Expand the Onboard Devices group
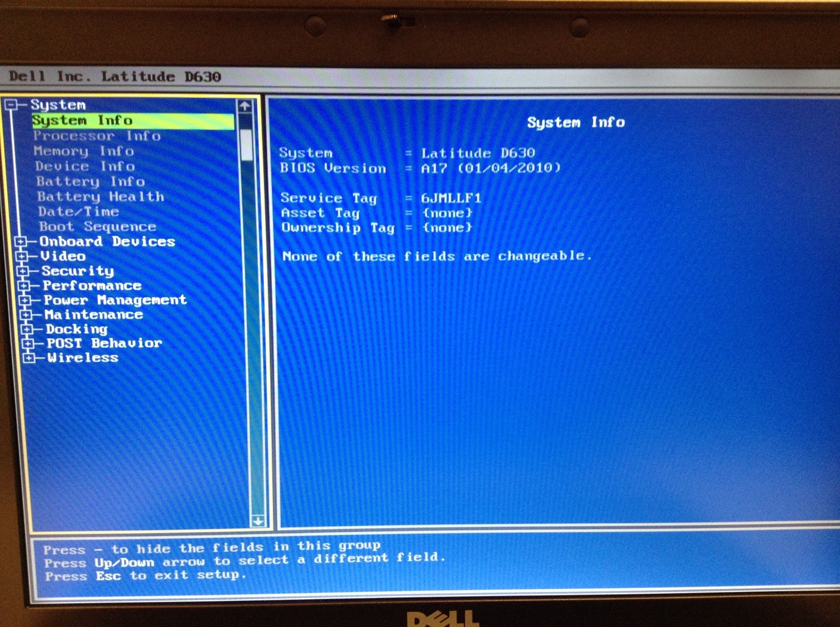 tap(21, 241)
